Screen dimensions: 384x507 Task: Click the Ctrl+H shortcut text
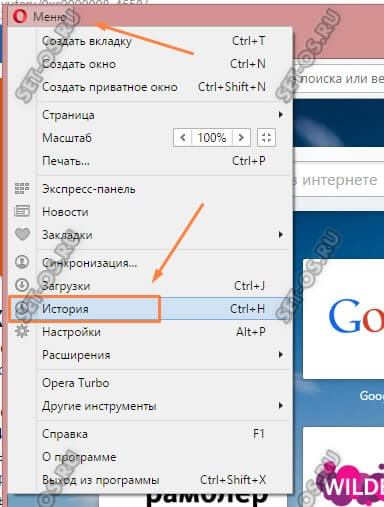[x=248, y=309]
